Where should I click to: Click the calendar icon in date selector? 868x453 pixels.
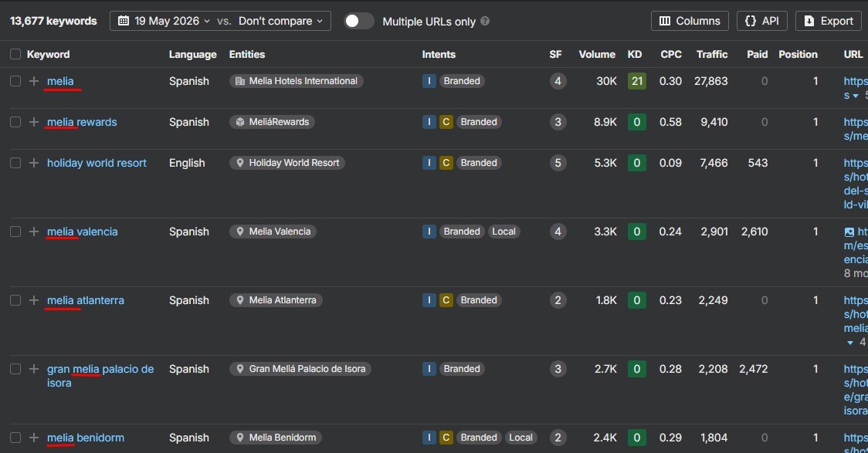click(x=124, y=21)
